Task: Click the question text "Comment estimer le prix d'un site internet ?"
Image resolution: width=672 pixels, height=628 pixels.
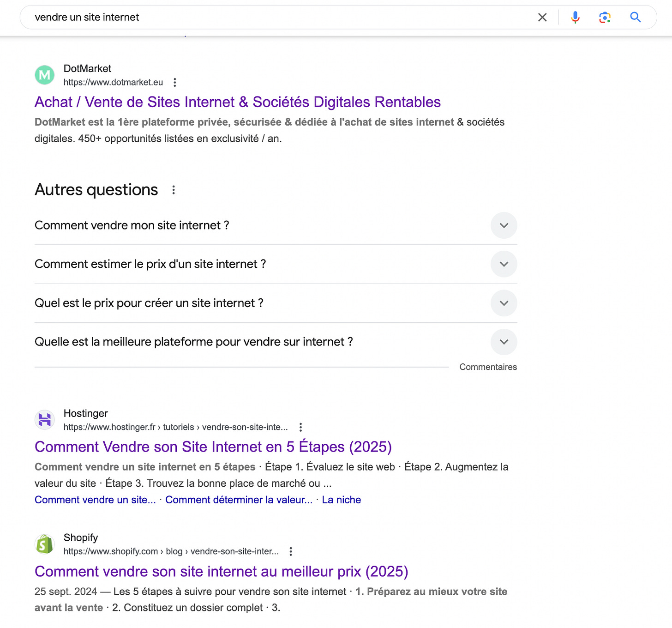Action: click(x=150, y=264)
